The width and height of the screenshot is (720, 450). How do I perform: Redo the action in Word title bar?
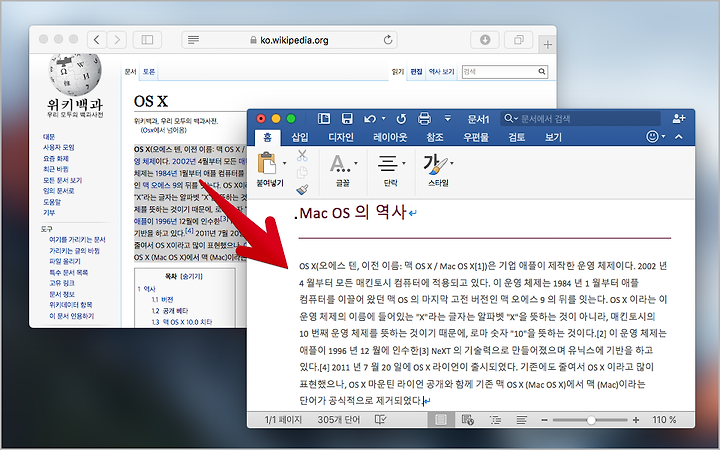401,119
